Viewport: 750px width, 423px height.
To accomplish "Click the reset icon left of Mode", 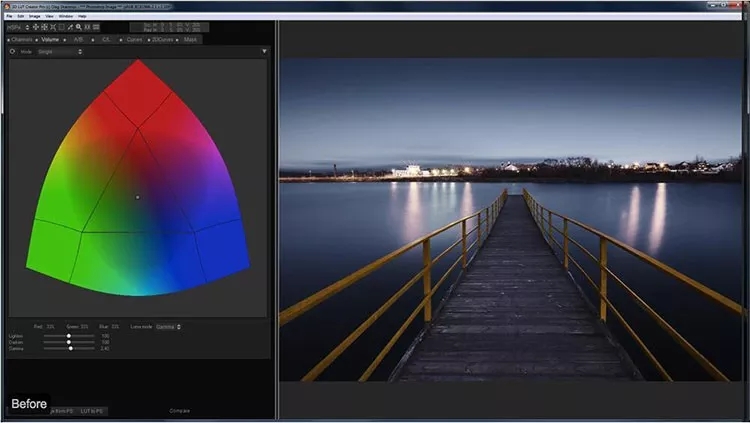I will pos(12,50).
